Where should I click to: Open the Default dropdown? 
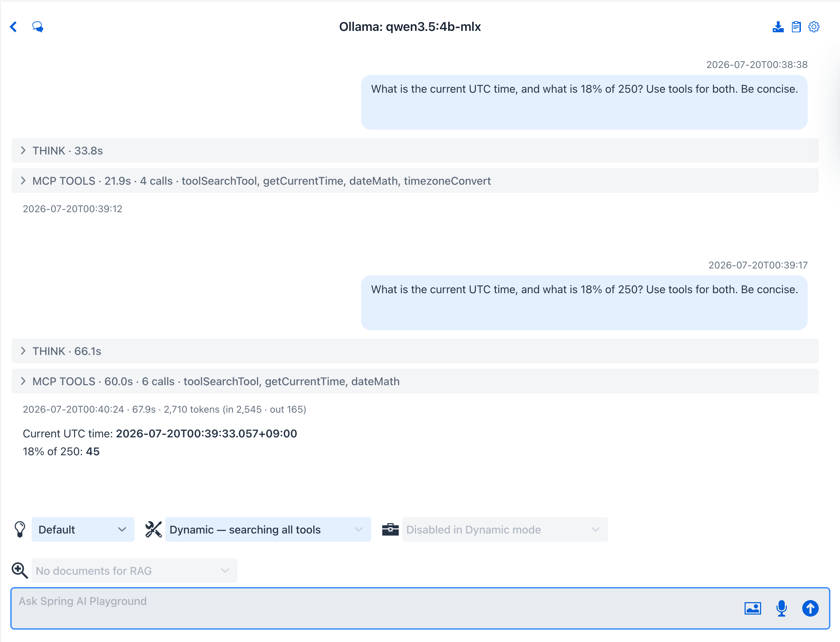point(83,529)
